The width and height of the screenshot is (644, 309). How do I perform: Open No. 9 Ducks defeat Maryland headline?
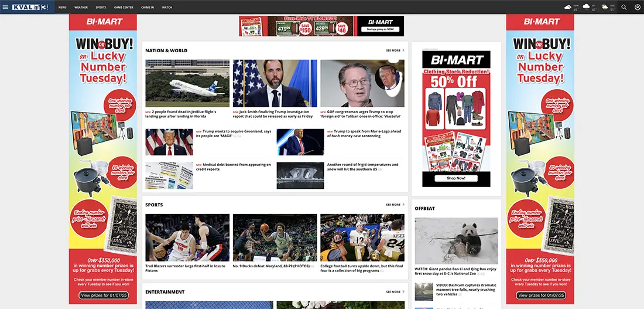click(x=272, y=266)
